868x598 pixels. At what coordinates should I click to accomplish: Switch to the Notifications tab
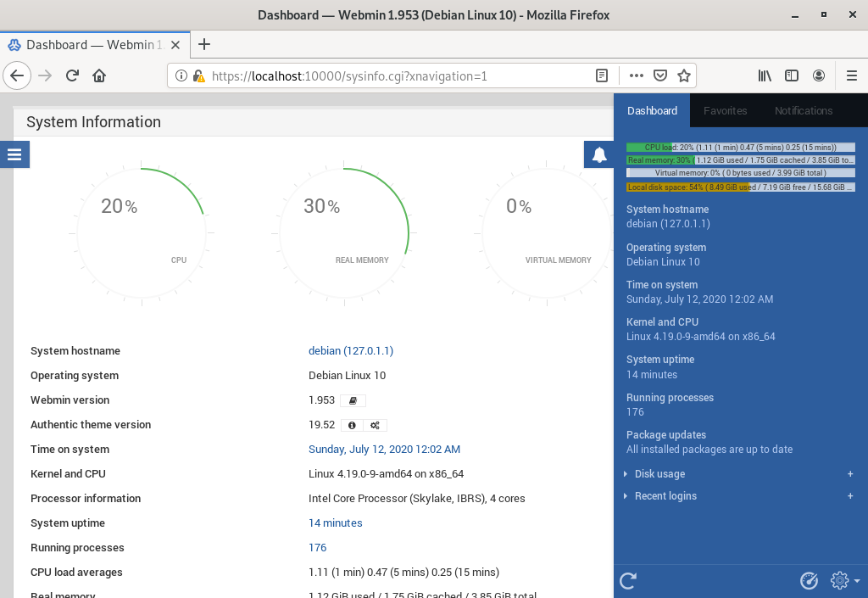803,110
